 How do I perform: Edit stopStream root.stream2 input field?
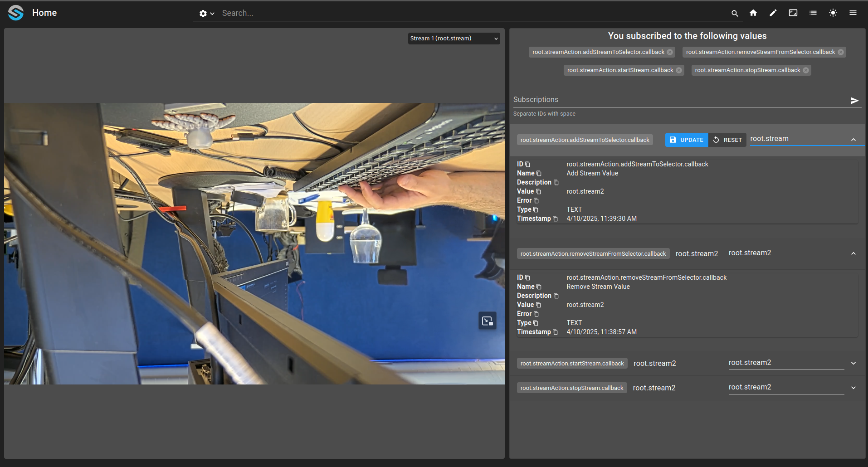786,387
